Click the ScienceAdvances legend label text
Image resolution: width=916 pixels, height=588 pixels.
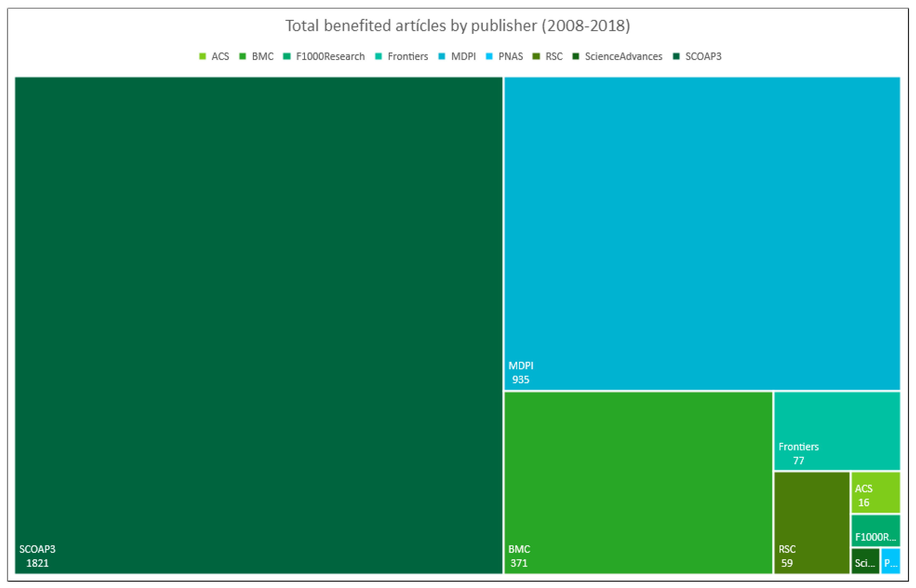(623, 56)
